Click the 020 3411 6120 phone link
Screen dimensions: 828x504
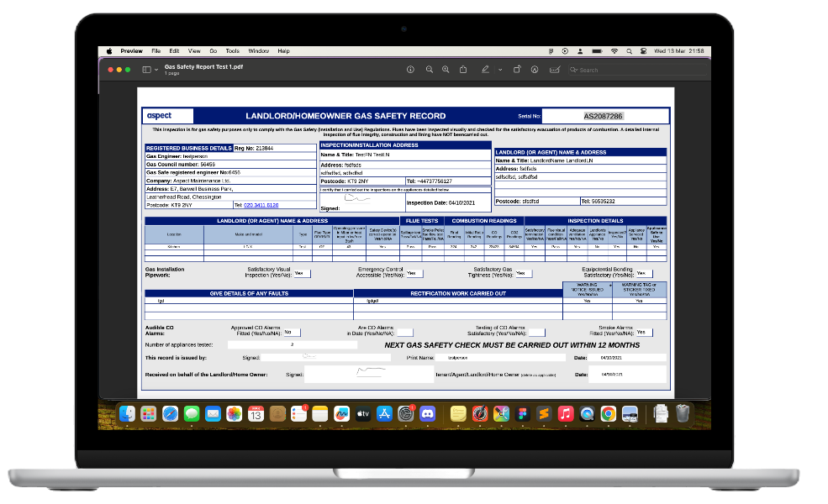coord(261,205)
